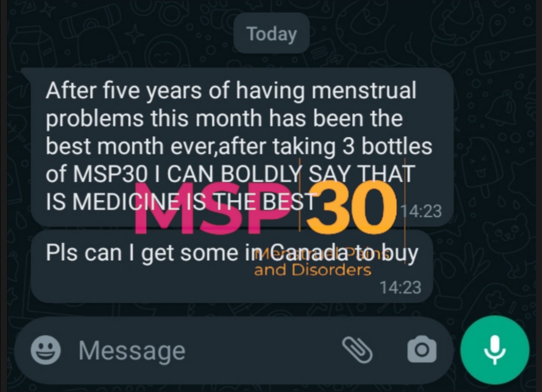Select the message starting 'After five years'

pyautogui.click(x=242, y=147)
